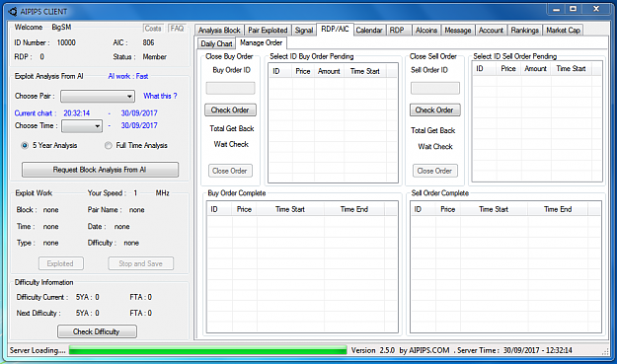Click Time Start header in Buy Order Complete
617x364 pixels.
(x=290, y=209)
